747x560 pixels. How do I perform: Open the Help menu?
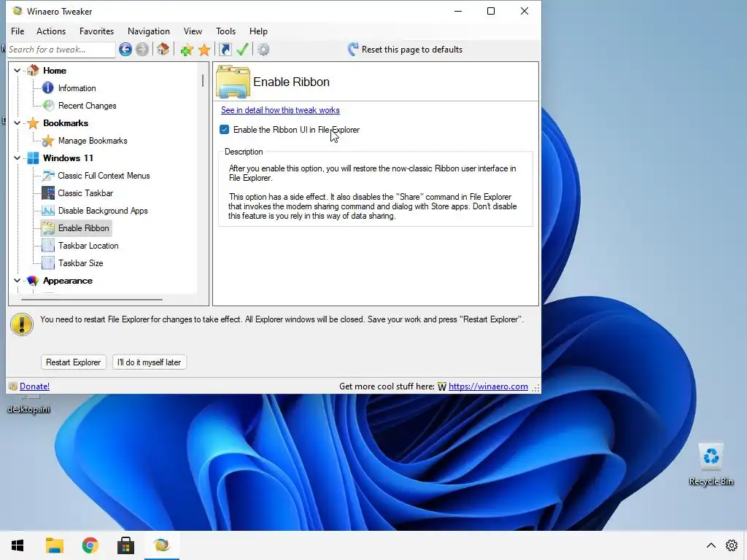click(258, 31)
